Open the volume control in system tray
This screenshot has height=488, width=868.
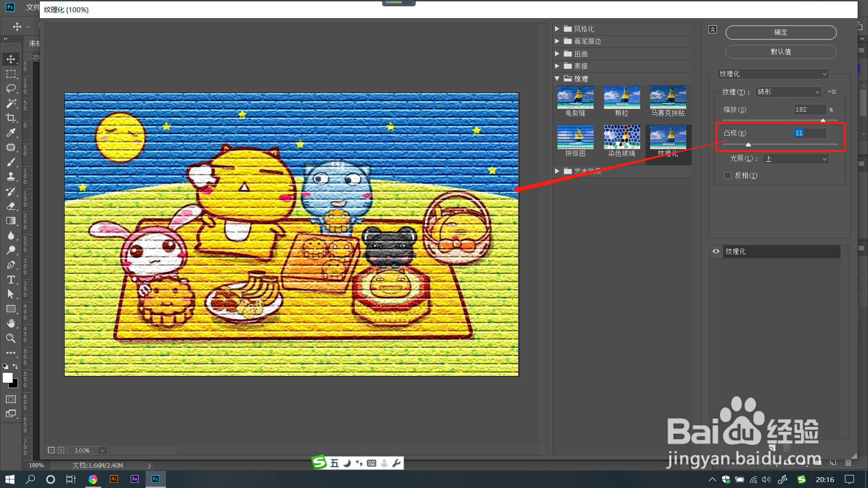point(766,479)
